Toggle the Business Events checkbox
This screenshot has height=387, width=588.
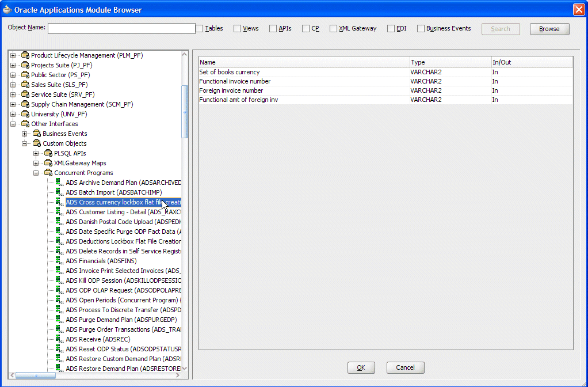click(x=421, y=29)
